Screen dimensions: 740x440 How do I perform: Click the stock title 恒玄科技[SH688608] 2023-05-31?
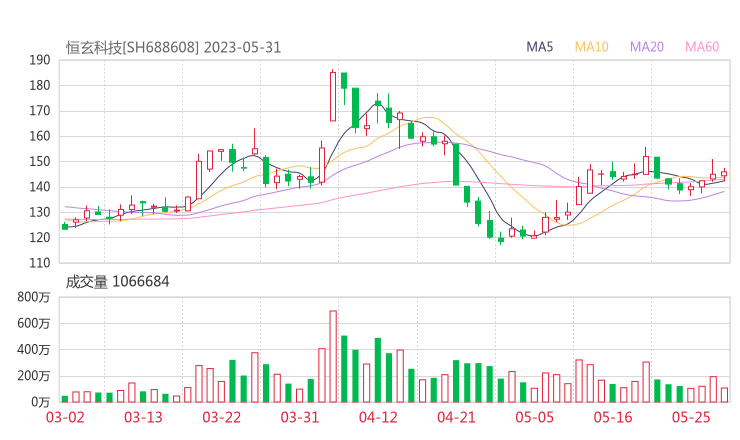[x=173, y=48]
